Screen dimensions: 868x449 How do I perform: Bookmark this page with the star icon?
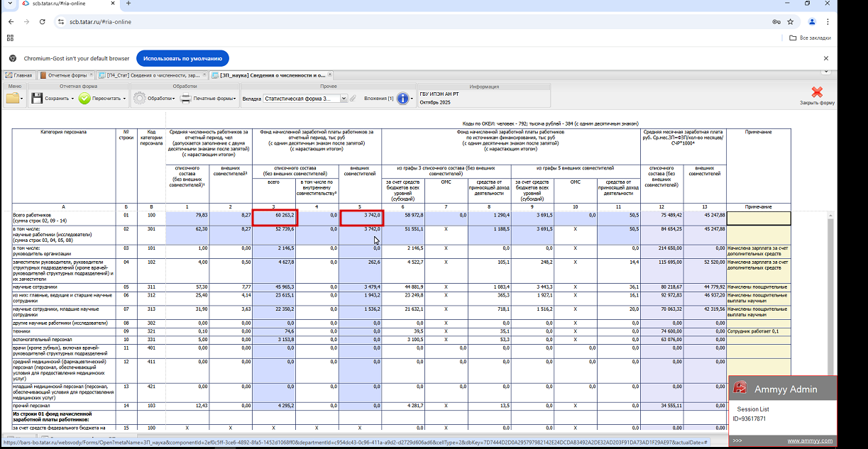[x=791, y=22]
